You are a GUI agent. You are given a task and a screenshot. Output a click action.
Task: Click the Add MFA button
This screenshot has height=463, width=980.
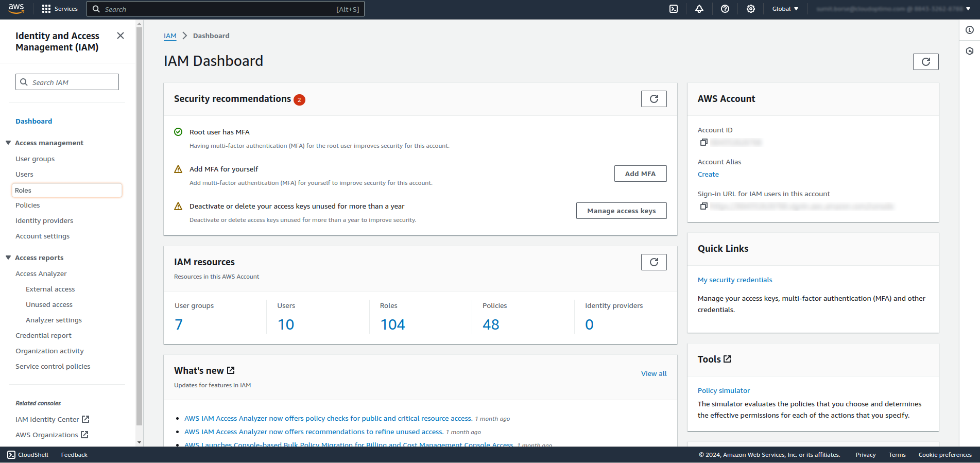coord(640,174)
